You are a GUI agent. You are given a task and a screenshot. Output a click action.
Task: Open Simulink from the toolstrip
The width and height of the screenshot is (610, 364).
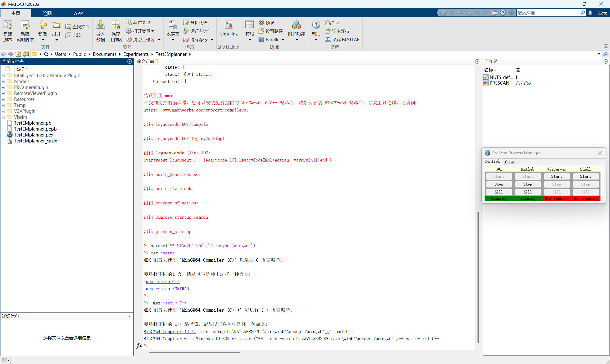pos(229,25)
